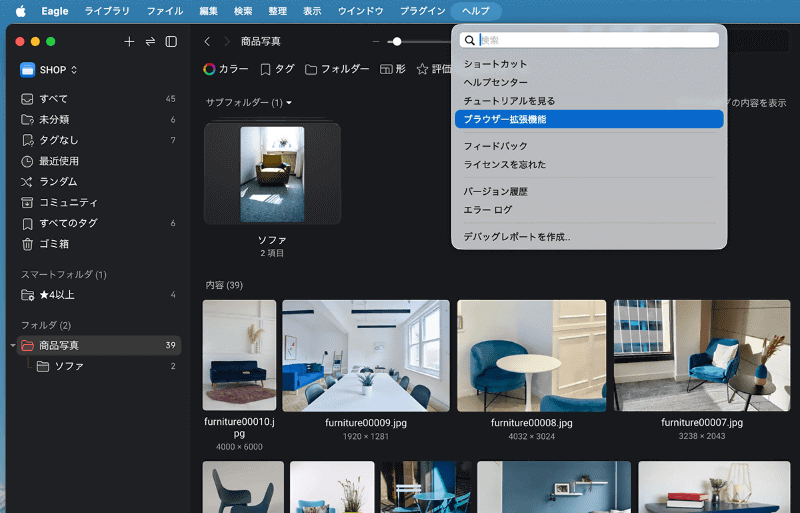Click the shuffle icon for ランダム

pyautogui.click(x=27, y=182)
